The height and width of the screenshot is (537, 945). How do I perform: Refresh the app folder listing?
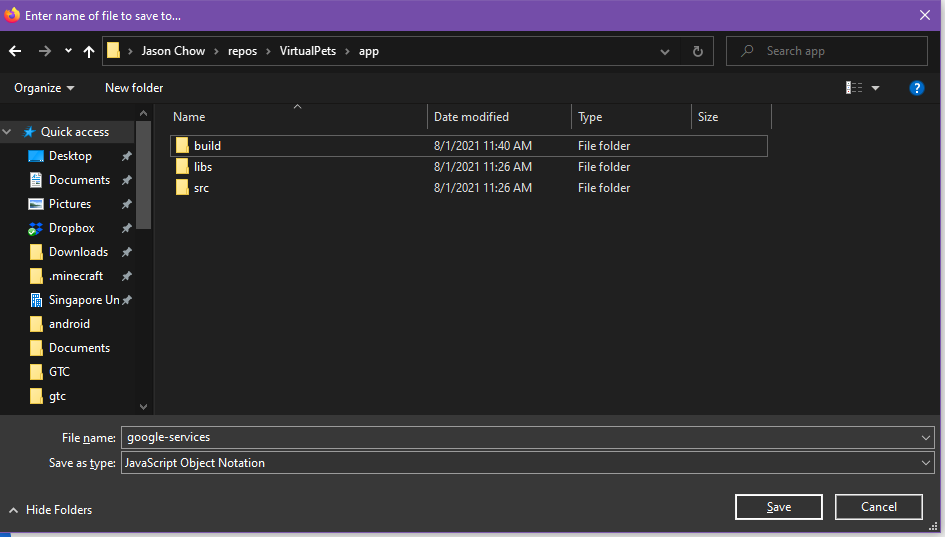click(697, 51)
